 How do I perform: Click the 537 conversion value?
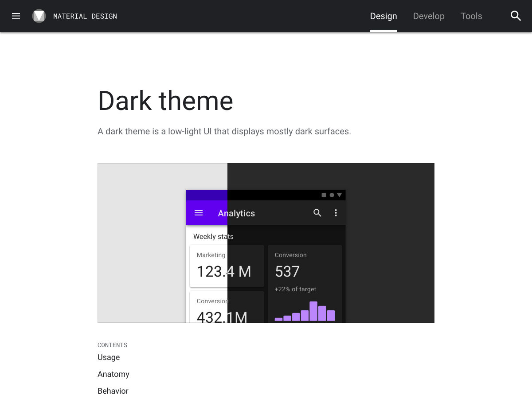(287, 271)
